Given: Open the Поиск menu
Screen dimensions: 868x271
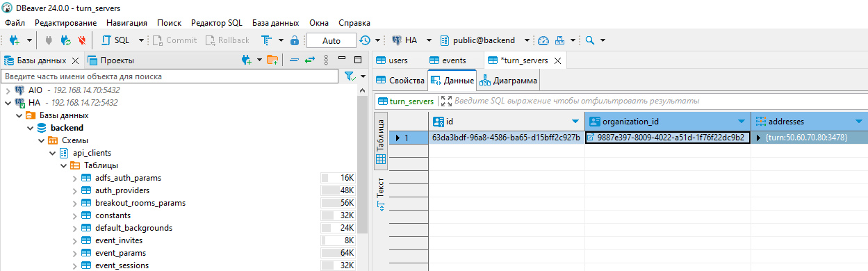Looking at the screenshot, I should [x=170, y=23].
